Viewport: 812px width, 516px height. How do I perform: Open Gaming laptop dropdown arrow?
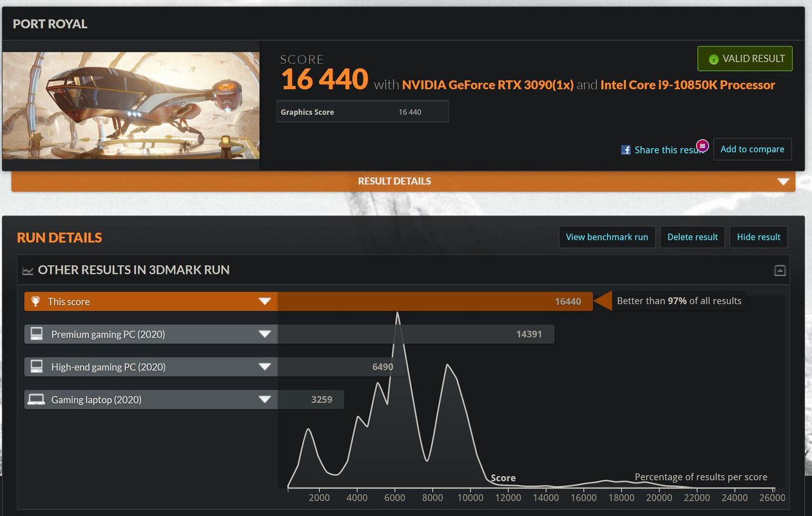tap(264, 399)
